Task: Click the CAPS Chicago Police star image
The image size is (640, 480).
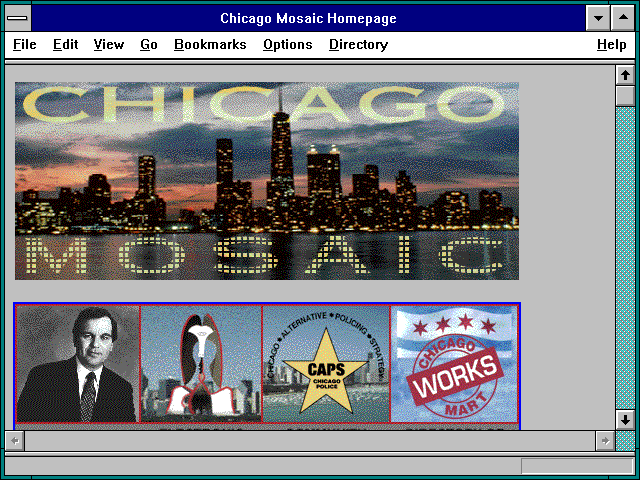Action: coord(326,364)
